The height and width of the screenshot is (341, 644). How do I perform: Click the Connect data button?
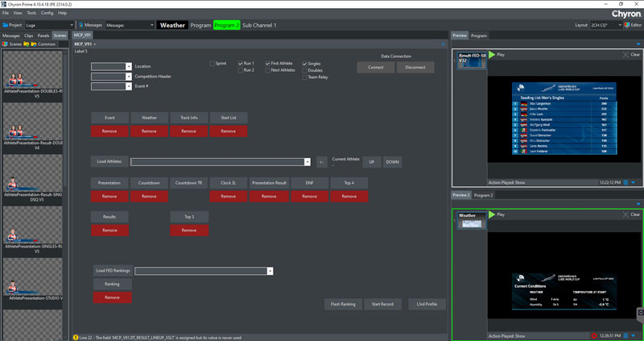point(376,68)
